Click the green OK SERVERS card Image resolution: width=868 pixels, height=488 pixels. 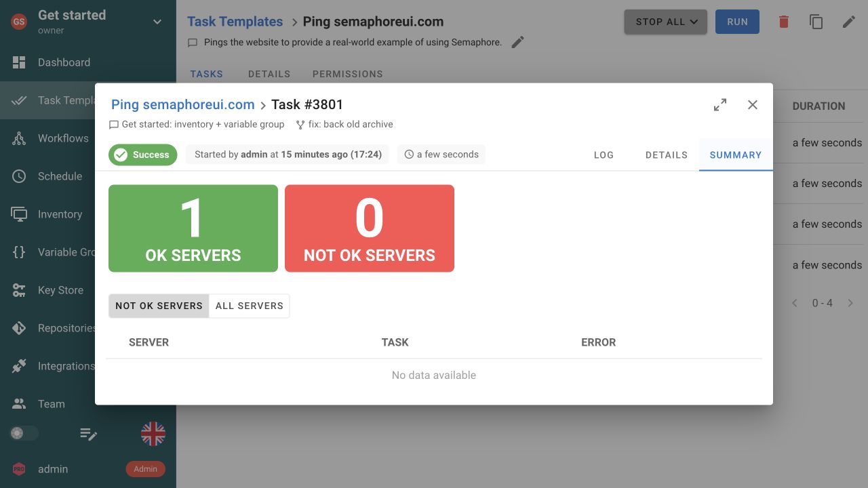(193, 228)
